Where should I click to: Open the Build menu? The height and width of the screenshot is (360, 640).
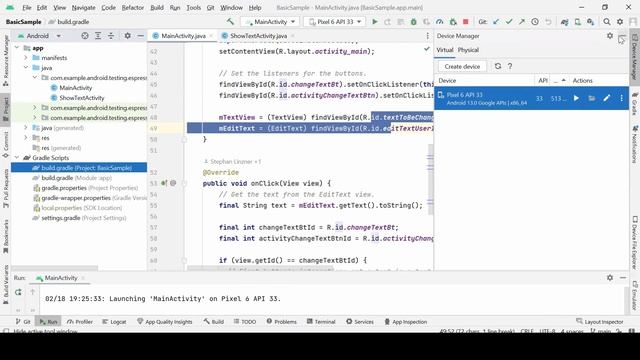coord(157,7)
